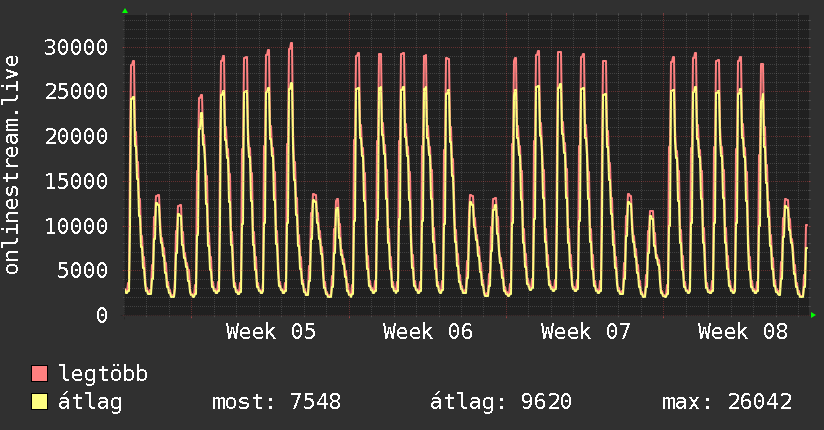Image resolution: width=824 pixels, height=430 pixels.
Task: Click the Week 06 axis label
Action: 428,331
